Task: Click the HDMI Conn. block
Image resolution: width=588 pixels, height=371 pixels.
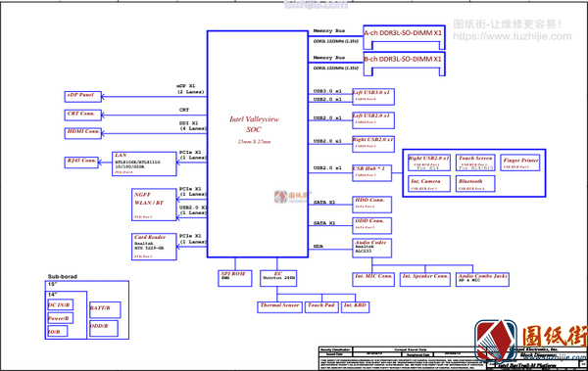Action: pyautogui.click(x=83, y=133)
